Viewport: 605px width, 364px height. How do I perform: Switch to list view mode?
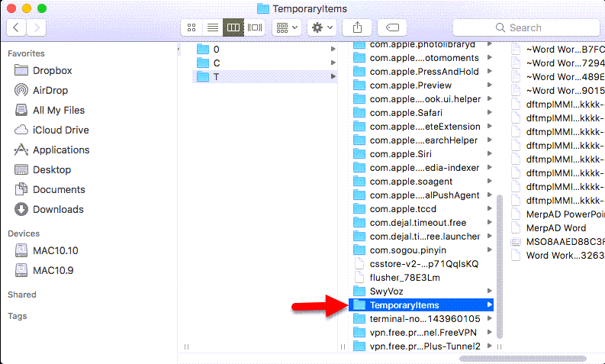(213, 27)
